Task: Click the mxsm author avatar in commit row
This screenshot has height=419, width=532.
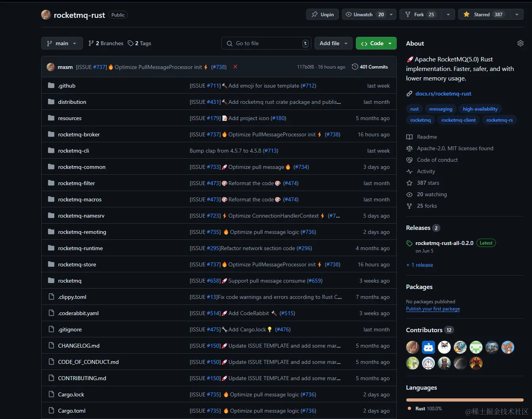Action: click(x=51, y=67)
